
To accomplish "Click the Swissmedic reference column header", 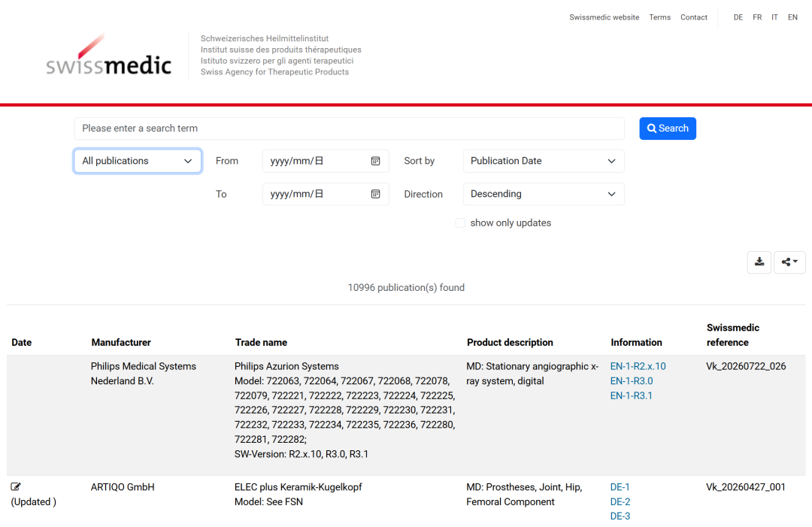I will tap(733, 335).
